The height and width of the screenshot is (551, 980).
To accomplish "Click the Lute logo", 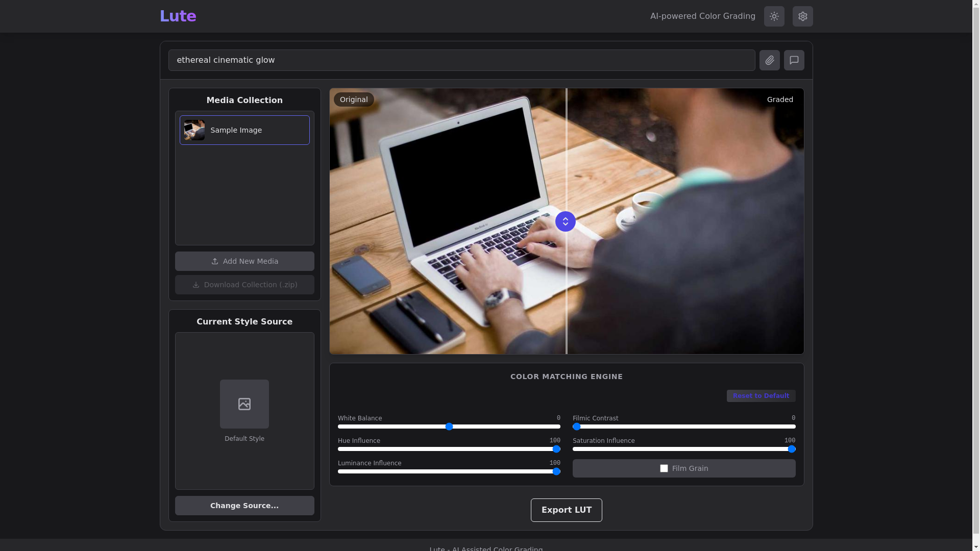I will pyautogui.click(x=178, y=16).
